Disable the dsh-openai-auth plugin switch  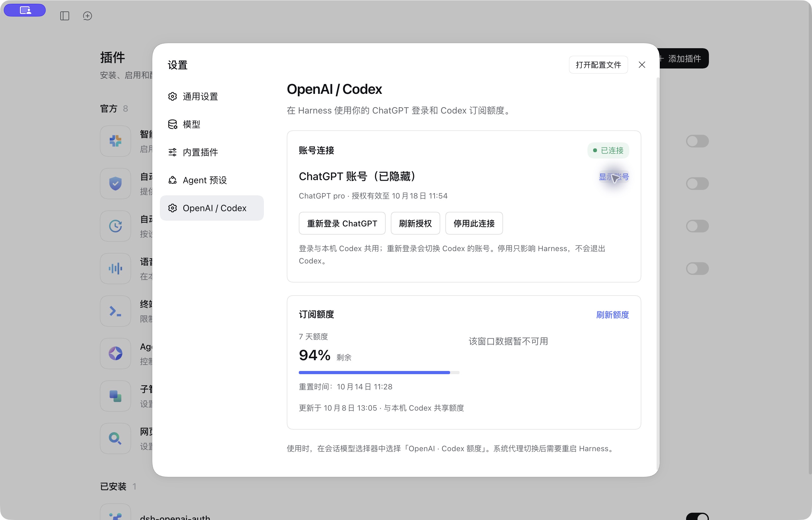point(697,517)
